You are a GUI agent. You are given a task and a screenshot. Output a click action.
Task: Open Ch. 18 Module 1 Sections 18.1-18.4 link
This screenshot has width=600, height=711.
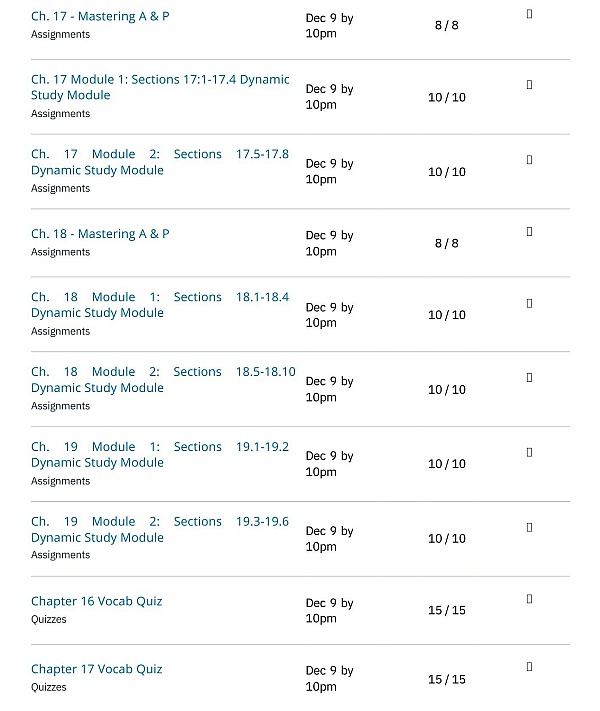(160, 305)
